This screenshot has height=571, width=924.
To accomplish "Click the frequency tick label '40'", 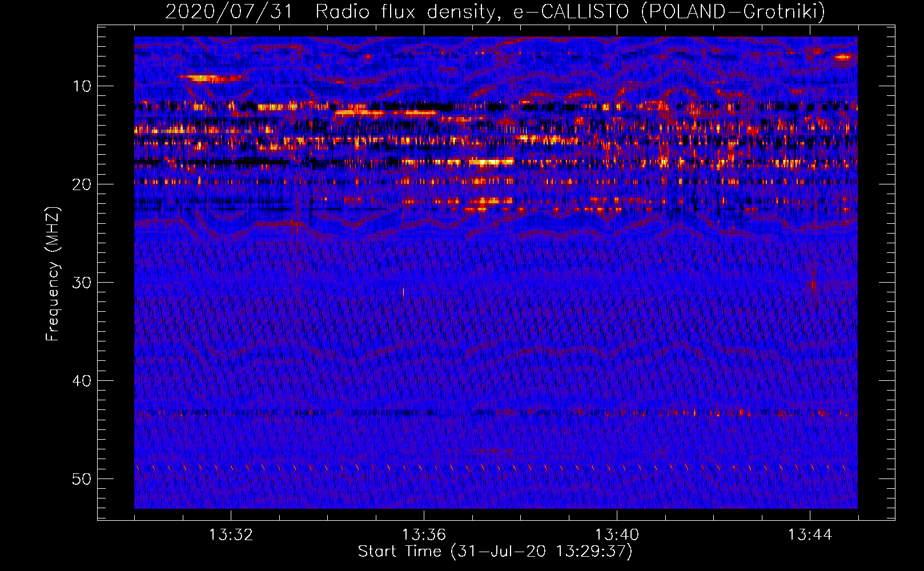I will pyautogui.click(x=82, y=381).
